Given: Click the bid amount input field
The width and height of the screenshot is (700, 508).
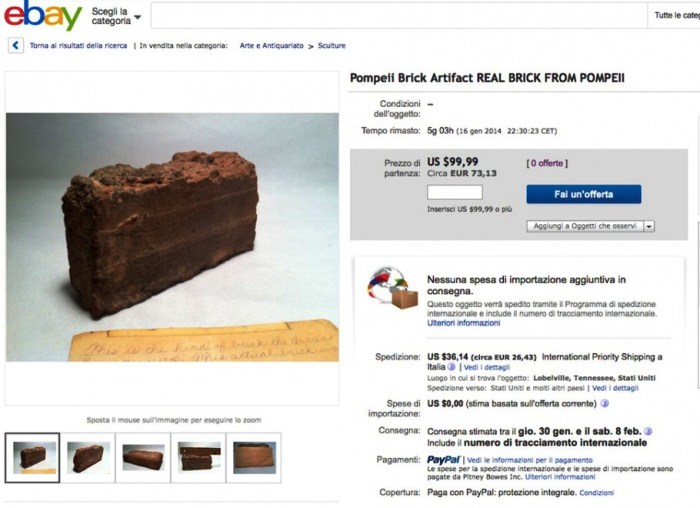Looking at the screenshot, I should pyautogui.click(x=454, y=192).
